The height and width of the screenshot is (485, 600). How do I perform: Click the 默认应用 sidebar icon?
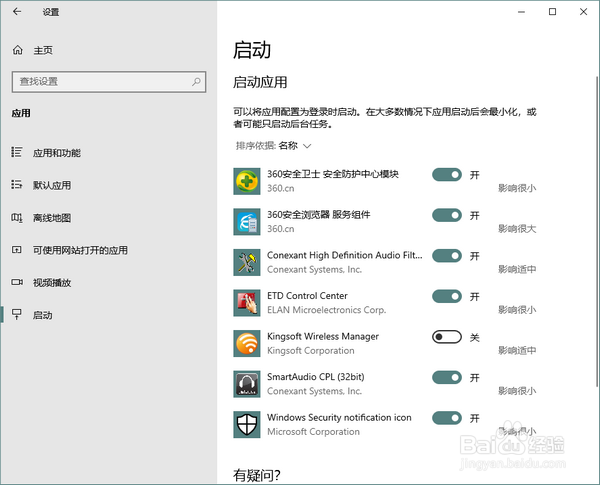point(16,185)
